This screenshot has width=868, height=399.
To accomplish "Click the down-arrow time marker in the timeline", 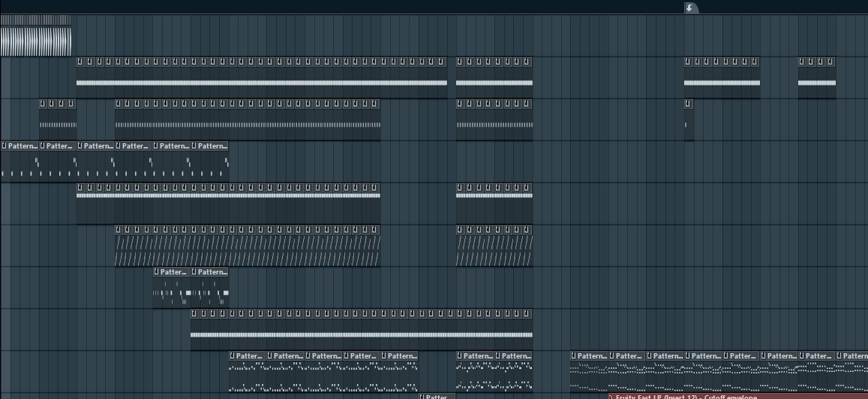I will pos(689,7).
